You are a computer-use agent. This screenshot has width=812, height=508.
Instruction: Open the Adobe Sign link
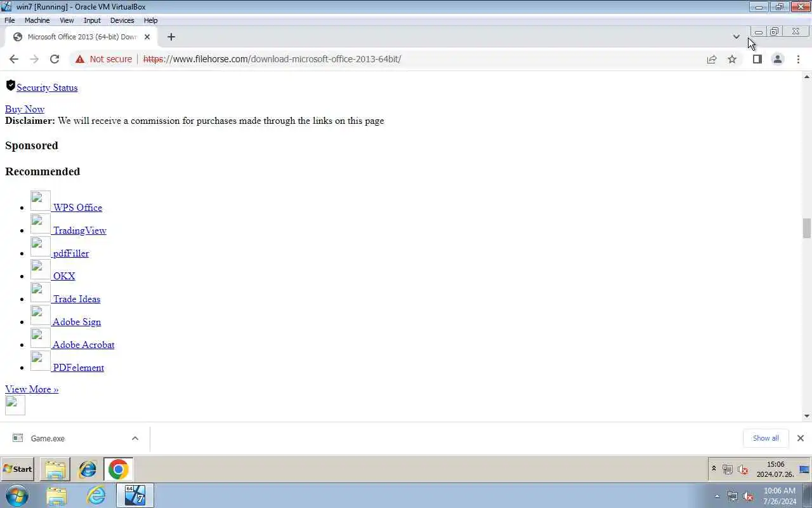76,322
